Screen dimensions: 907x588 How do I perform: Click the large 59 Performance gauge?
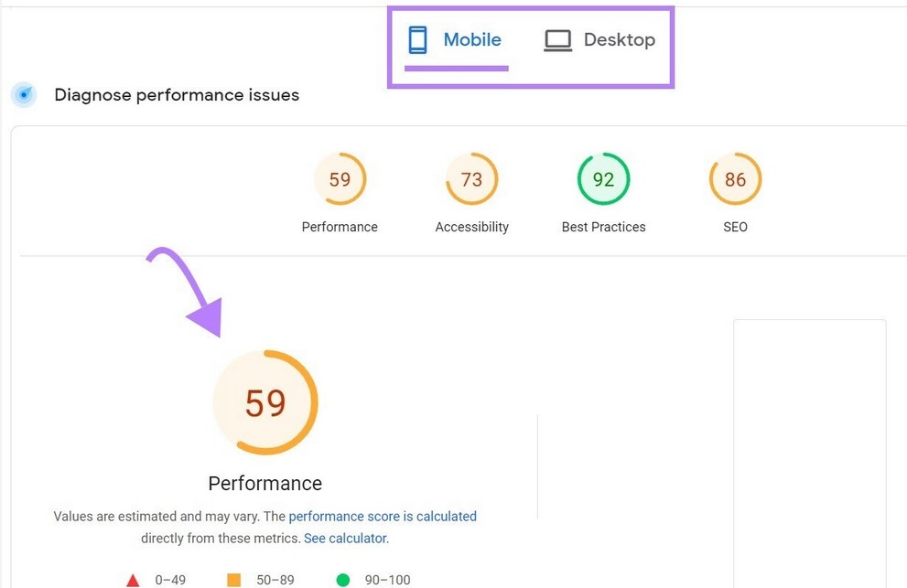pos(265,402)
